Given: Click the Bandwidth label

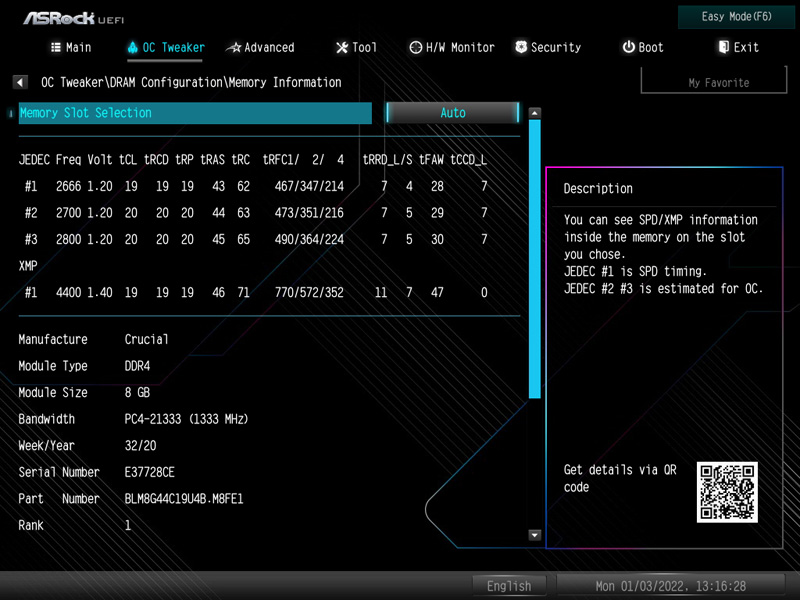Looking at the screenshot, I should click(46, 419).
